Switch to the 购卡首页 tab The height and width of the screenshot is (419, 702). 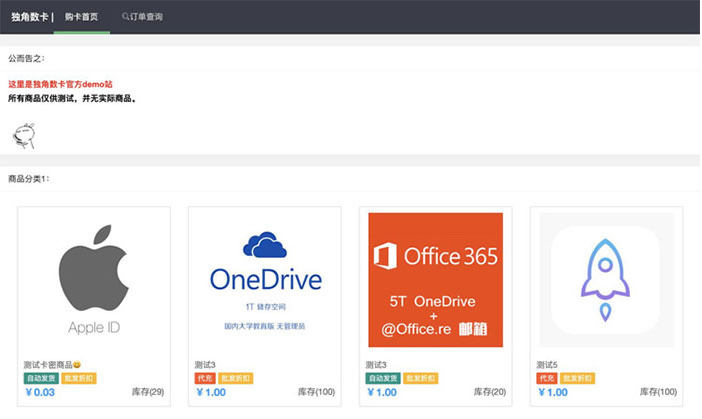point(82,17)
